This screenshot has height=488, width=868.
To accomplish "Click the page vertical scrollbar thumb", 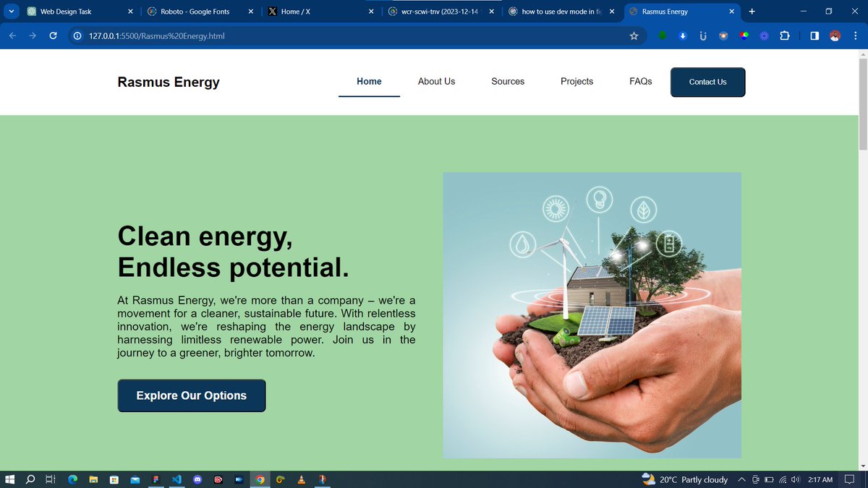I will click(x=862, y=105).
